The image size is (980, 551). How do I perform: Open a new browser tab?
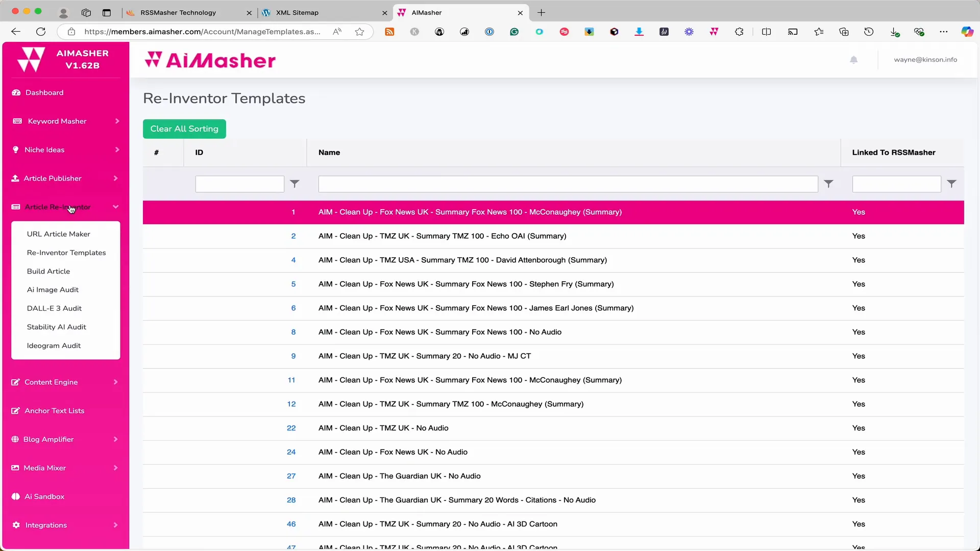click(x=542, y=12)
